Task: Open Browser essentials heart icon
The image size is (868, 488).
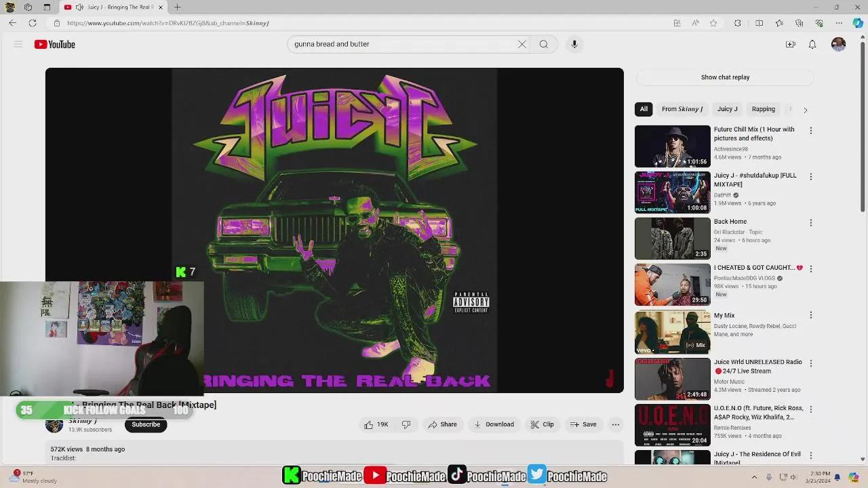Action: pyautogui.click(x=819, y=23)
